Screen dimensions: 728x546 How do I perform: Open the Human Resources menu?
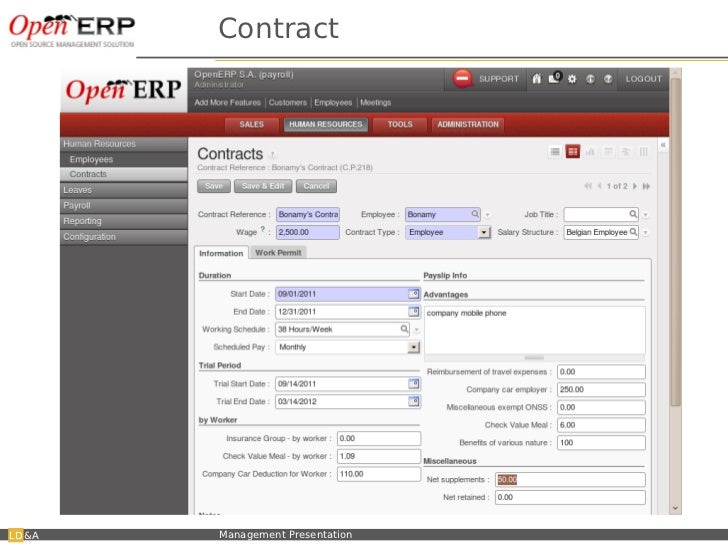click(325, 124)
